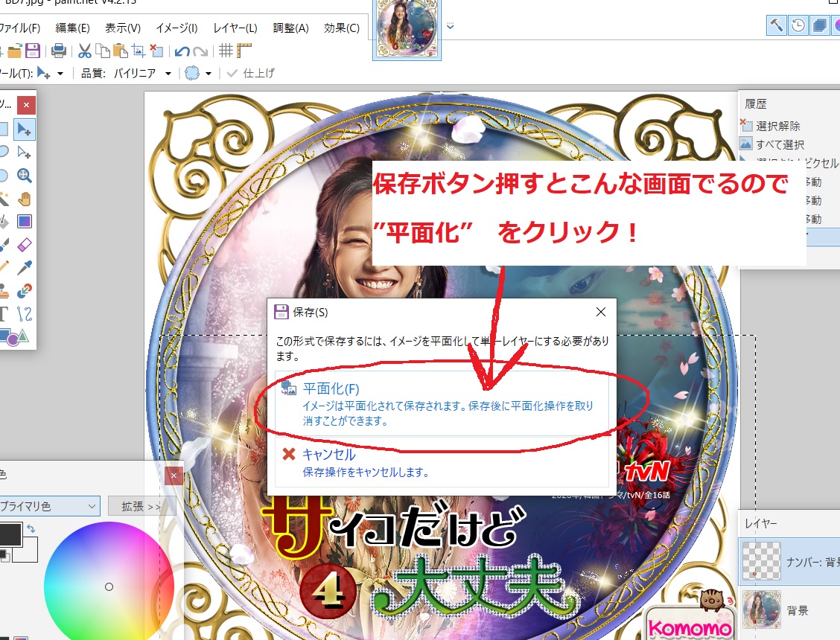Select the Move Selected Pixels tool
The height and width of the screenshot is (640, 840).
pos(24,129)
